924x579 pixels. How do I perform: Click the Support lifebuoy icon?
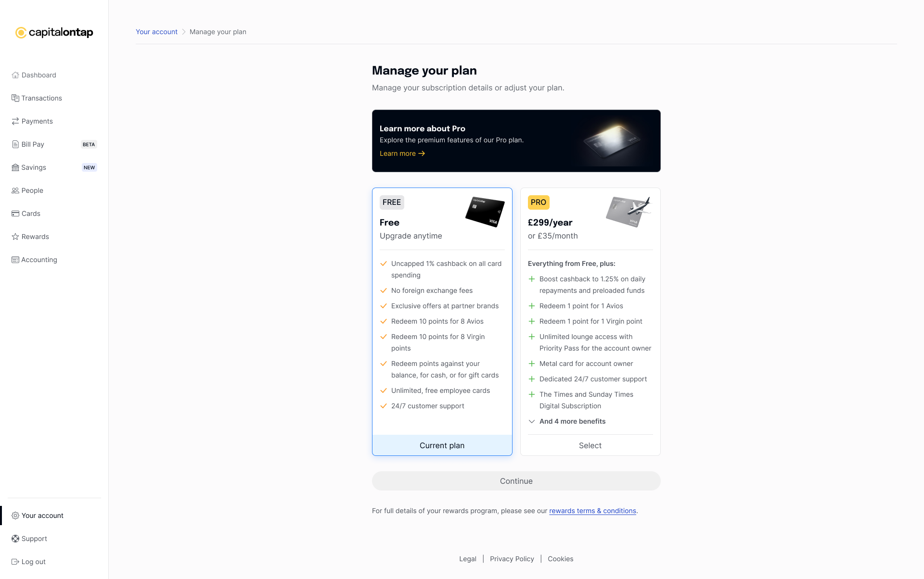(15, 539)
